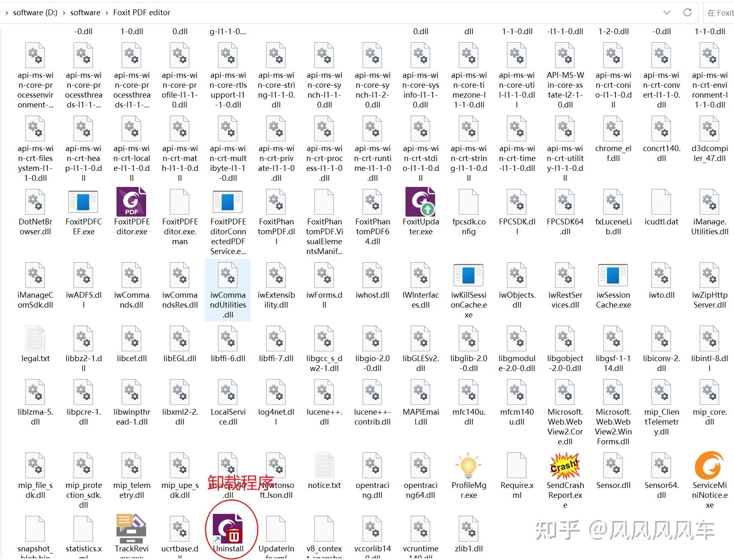Expand chevron after software folder breadcrumb
The height and width of the screenshot is (560, 734).
tap(107, 13)
